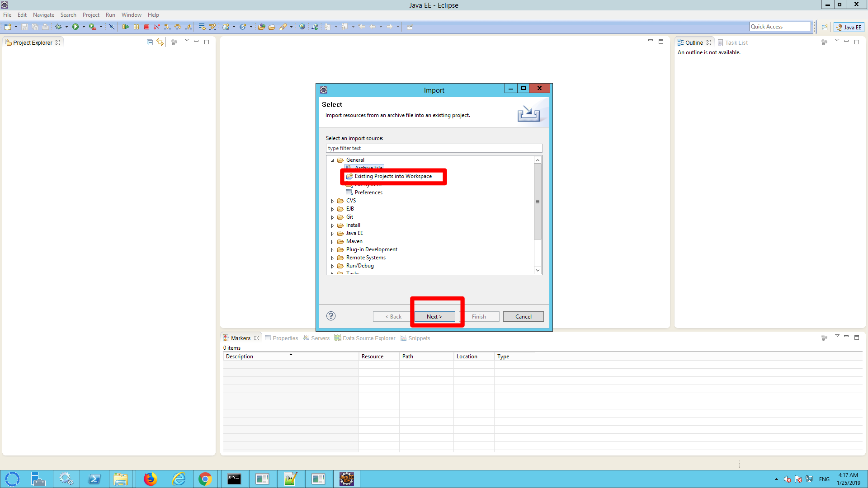Click the Open Perspective icon
The height and width of the screenshot is (488, 868).
click(x=825, y=27)
